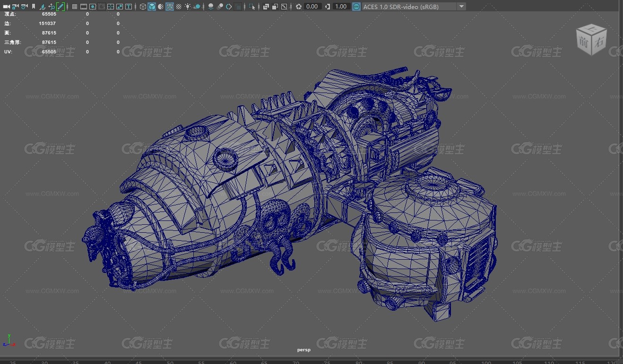Click the Isolate Select icon
The height and width of the screenshot is (364, 623).
click(252, 7)
